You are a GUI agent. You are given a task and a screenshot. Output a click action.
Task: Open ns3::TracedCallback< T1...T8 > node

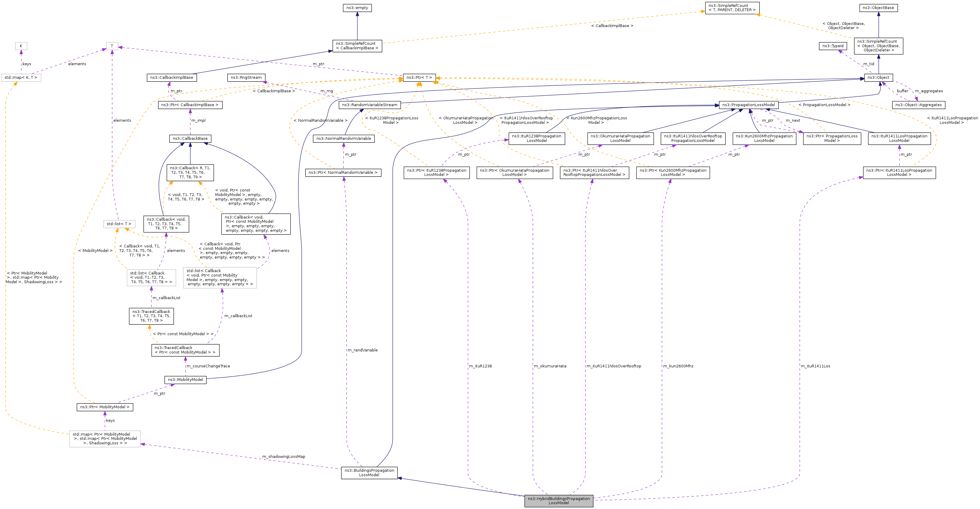pos(151,316)
